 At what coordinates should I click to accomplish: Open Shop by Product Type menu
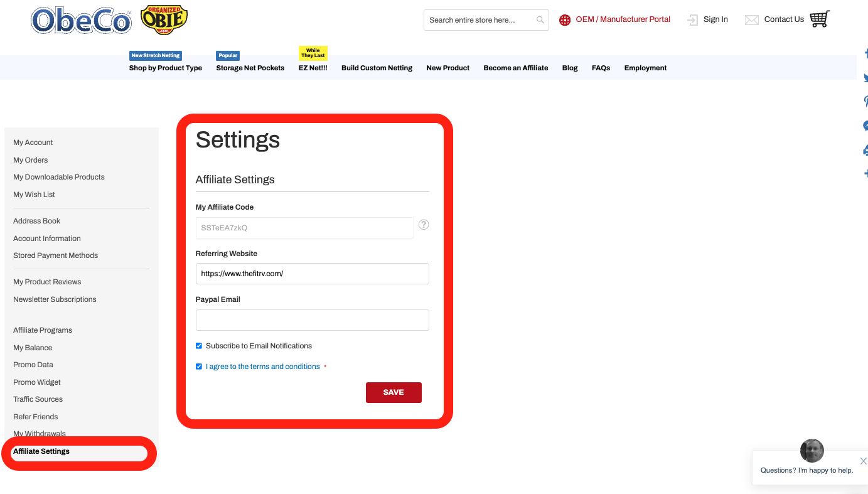[x=166, y=68]
